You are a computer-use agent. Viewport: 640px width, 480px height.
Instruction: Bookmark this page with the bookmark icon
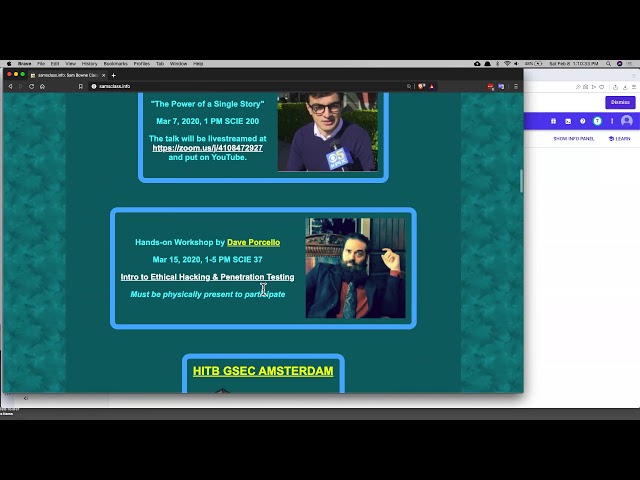pyautogui.click(x=80, y=87)
